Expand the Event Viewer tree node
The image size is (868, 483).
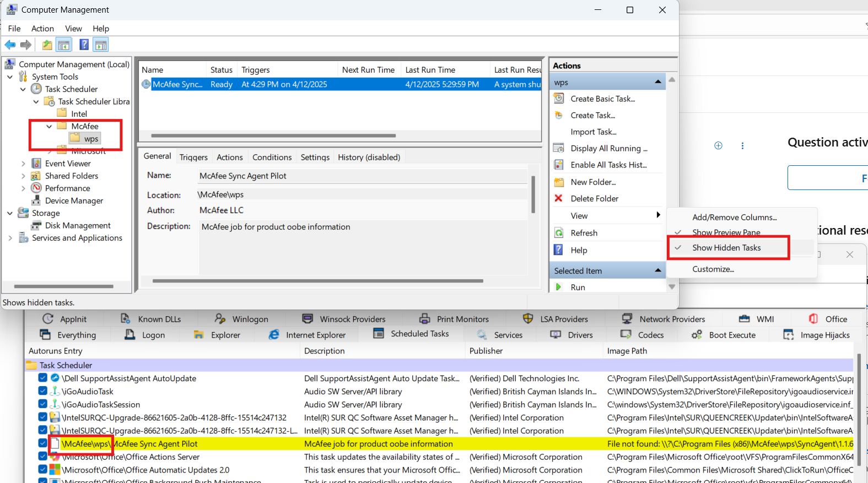coord(23,164)
